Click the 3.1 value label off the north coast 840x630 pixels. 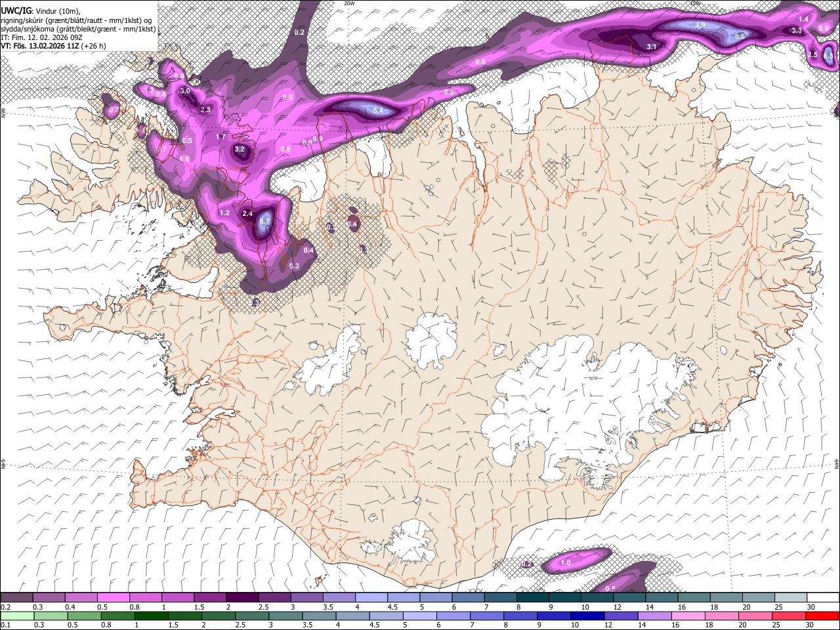pyautogui.click(x=652, y=47)
